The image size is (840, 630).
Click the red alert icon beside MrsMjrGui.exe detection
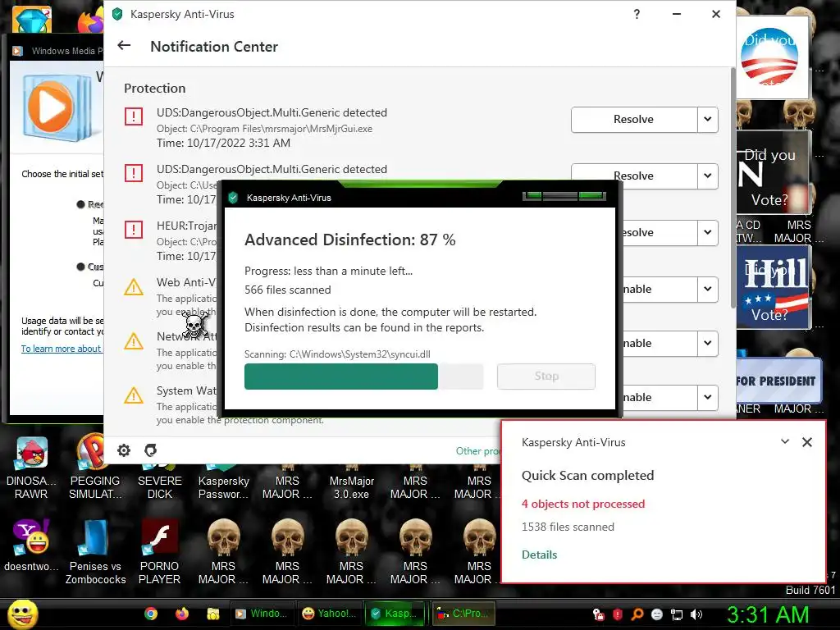134,116
